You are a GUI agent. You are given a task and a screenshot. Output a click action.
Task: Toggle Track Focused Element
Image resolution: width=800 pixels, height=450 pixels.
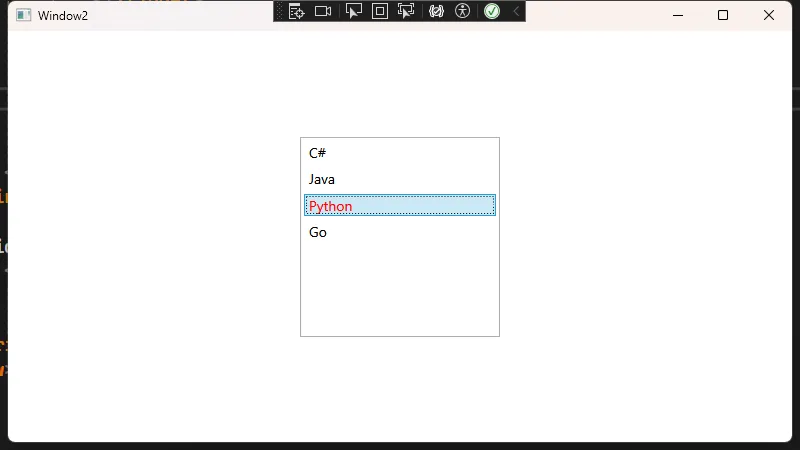(405, 11)
